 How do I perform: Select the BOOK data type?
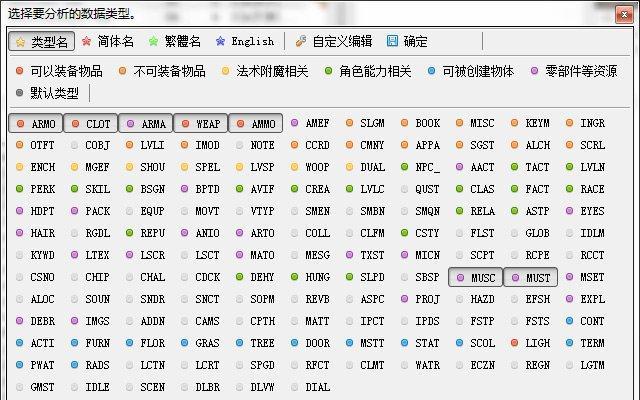[420, 123]
